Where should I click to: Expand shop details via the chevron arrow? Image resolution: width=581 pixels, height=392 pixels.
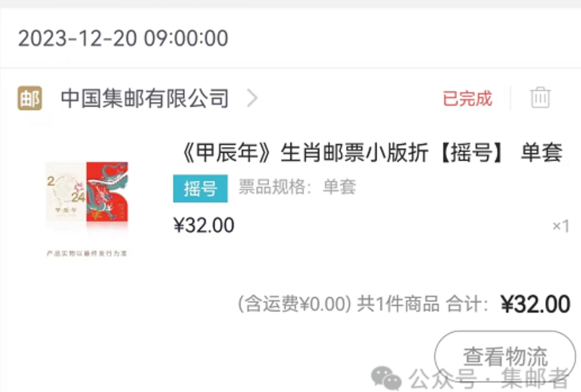click(x=253, y=98)
